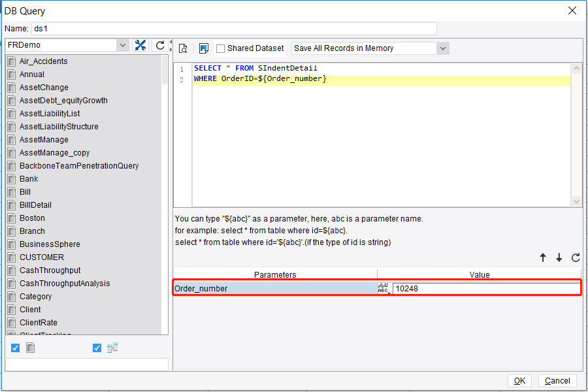This screenshot has width=588, height=392.
Task: Refresh the parameters list
Action: click(x=576, y=258)
